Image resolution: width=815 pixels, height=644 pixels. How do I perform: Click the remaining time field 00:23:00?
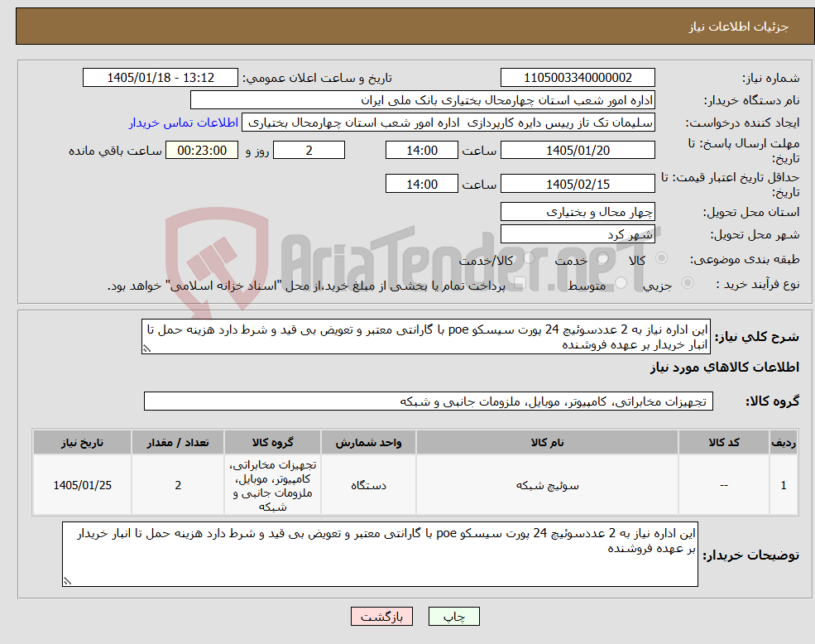click(202, 151)
